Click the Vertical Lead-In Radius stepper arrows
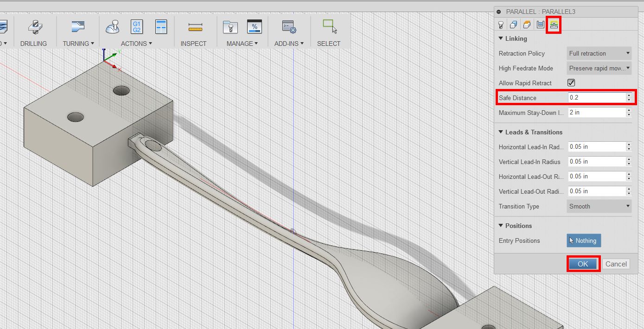Image resolution: width=644 pixels, height=329 pixels. 629,162
